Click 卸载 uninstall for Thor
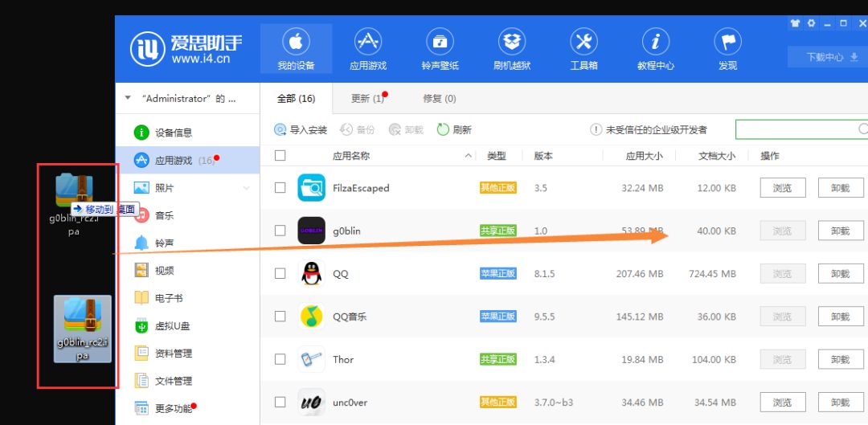This screenshot has height=425, width=868. (841, 359)
